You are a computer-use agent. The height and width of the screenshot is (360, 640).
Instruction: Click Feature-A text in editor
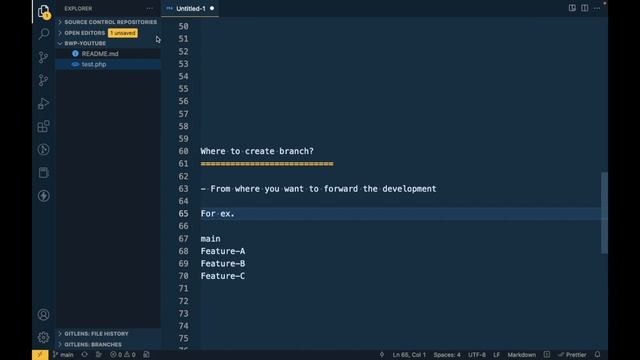pyautogui.click(x=223, y=251)
